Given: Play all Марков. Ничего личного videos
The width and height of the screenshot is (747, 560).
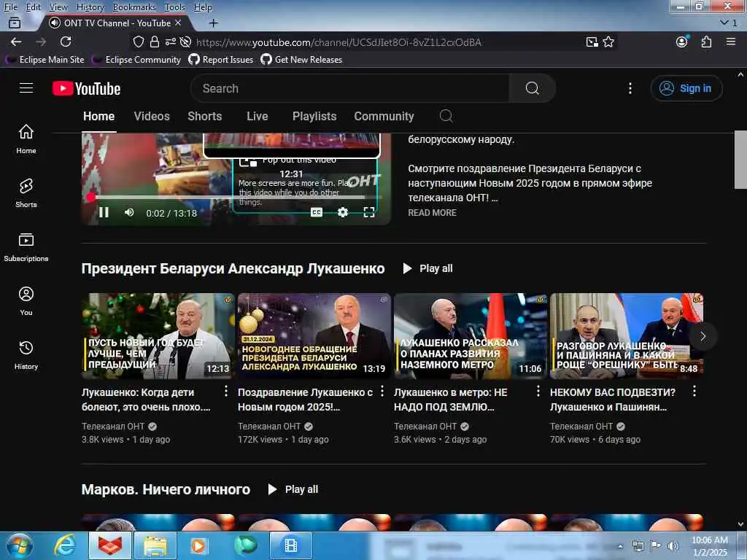Looking at the screenshot, I should point(293,489).
